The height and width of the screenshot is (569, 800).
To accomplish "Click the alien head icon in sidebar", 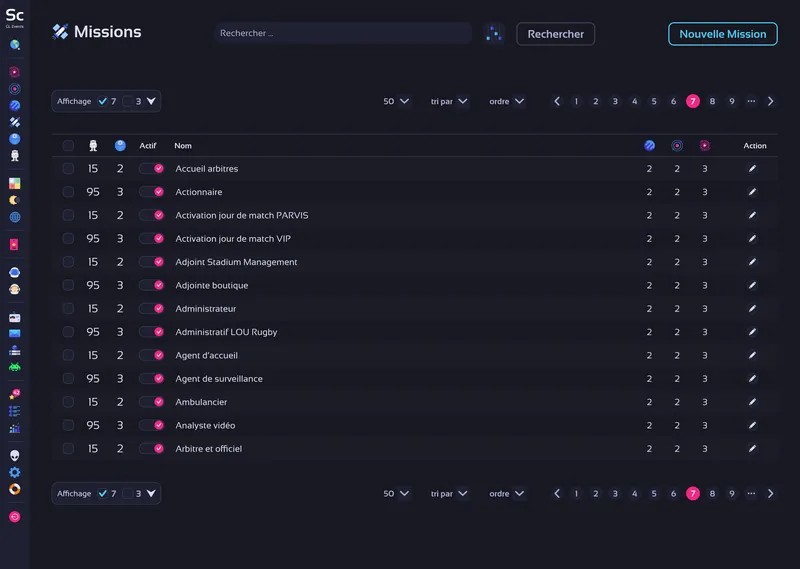I will pos(15,456).
